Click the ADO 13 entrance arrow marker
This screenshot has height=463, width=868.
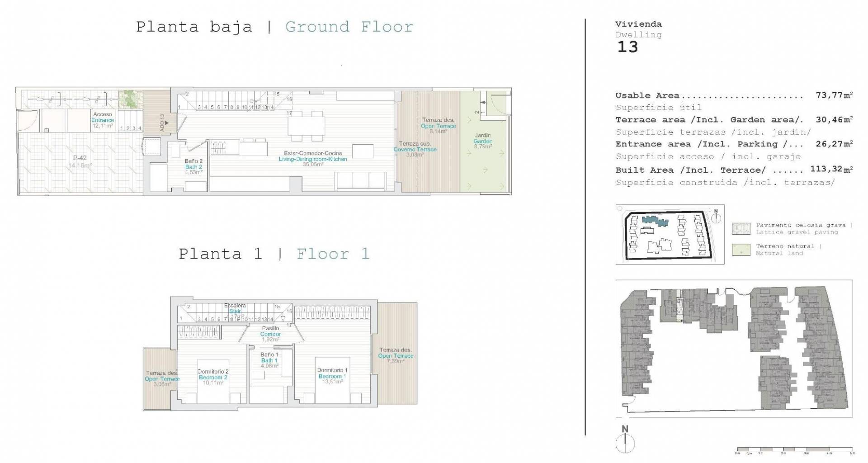[165, 123]
